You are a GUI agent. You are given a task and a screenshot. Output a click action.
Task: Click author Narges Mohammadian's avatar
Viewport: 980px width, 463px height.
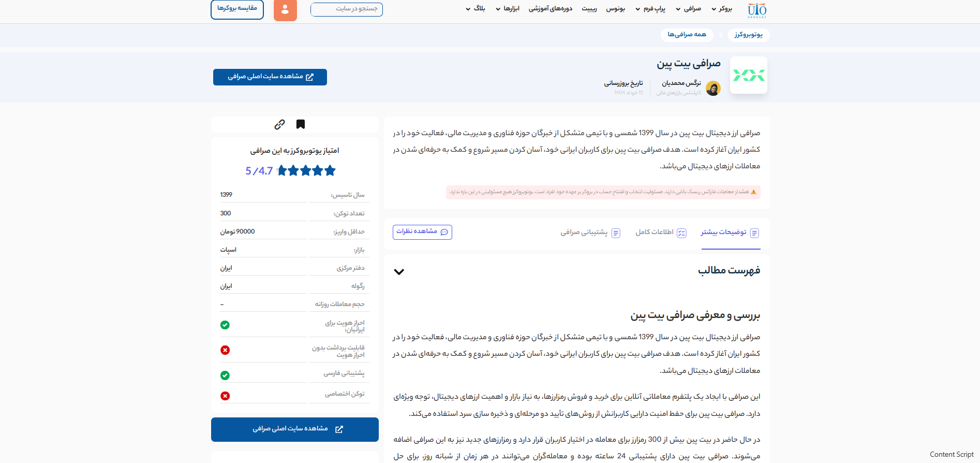713,89
